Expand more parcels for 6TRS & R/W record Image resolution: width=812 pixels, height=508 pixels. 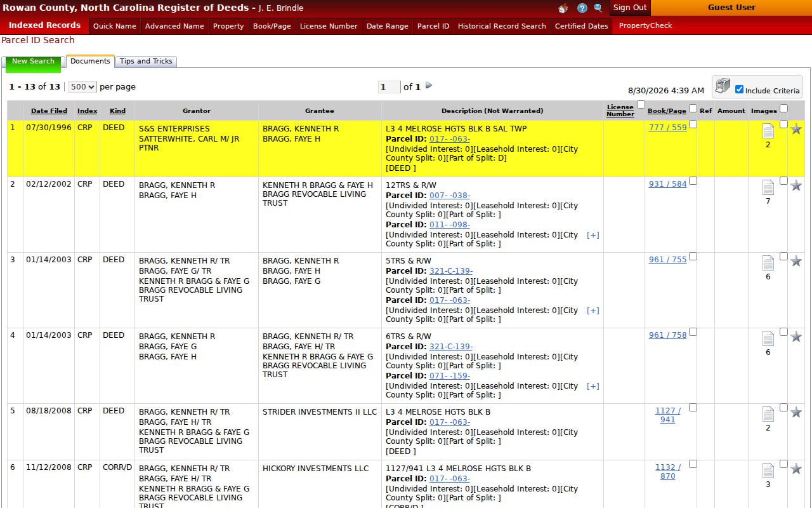coord(593,386)
